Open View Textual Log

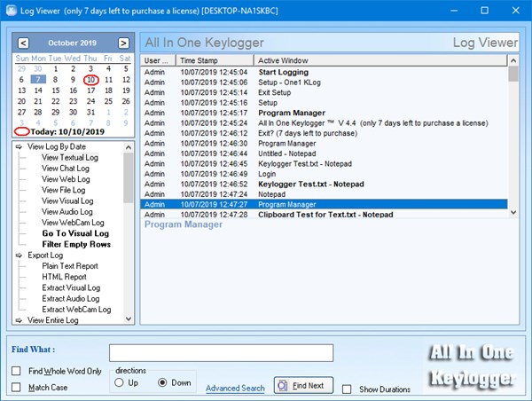pos(70,158)
